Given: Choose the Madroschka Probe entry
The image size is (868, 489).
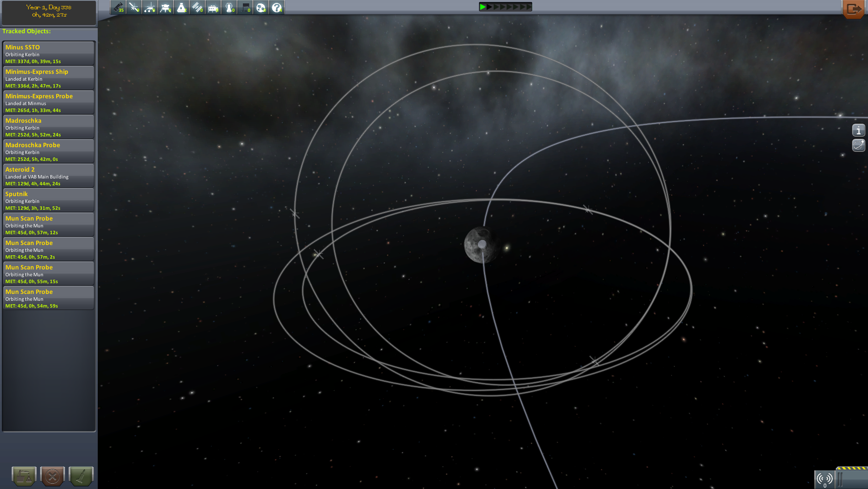Looking at the screenshot, I should point(48,151).
